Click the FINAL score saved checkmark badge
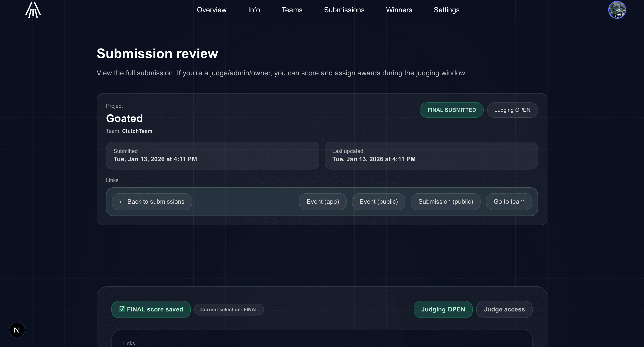This screenshot has height=347, width=644. pyautogui.click(x=151, y=309)
